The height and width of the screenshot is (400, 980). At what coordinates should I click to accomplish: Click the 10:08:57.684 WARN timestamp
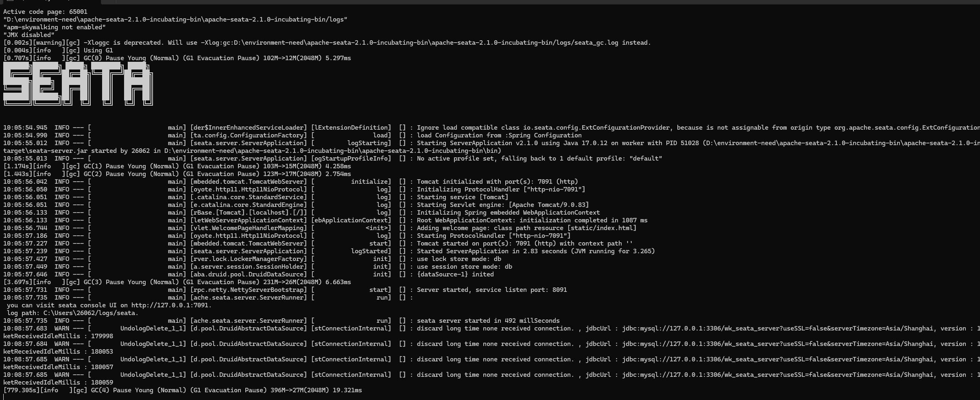tap(25, 344)
